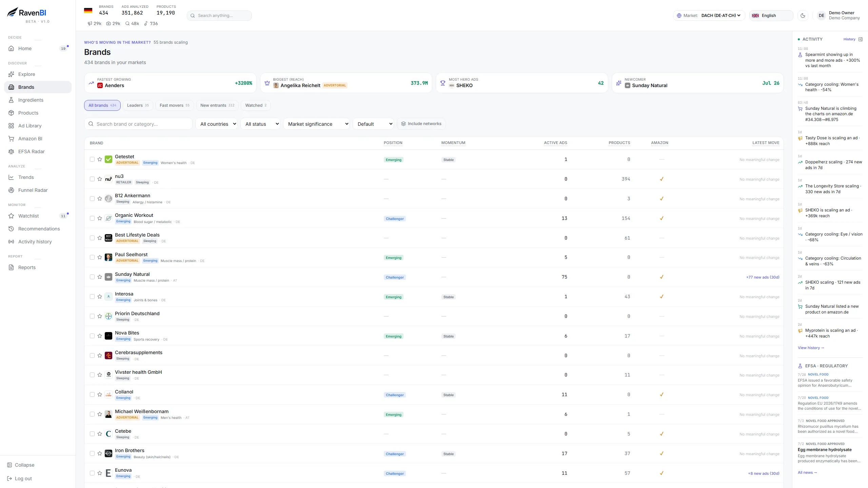Select the Fast movers tab

pos(174,105)
